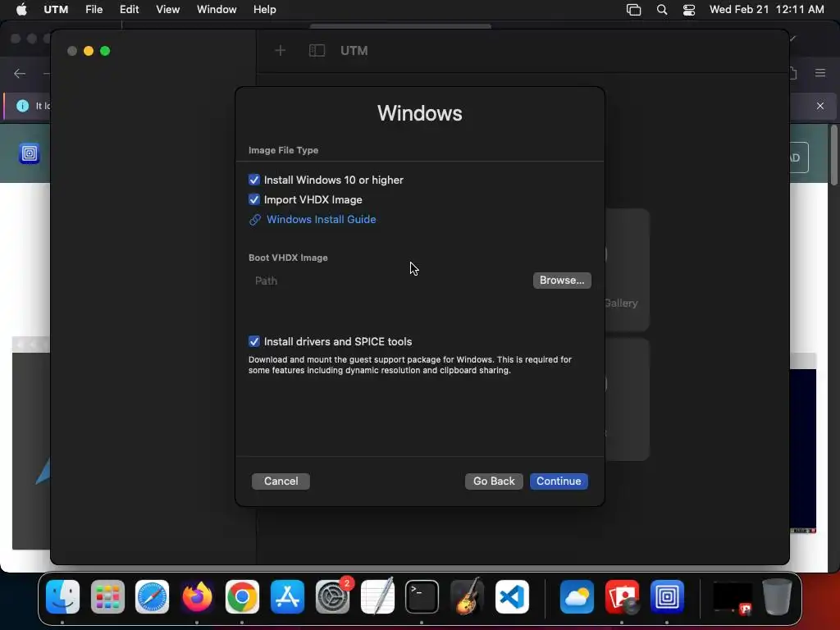The width and height of the screenshot is (840, 630).
Task: Continue to the next wizard step
Action: coord(558,481)
